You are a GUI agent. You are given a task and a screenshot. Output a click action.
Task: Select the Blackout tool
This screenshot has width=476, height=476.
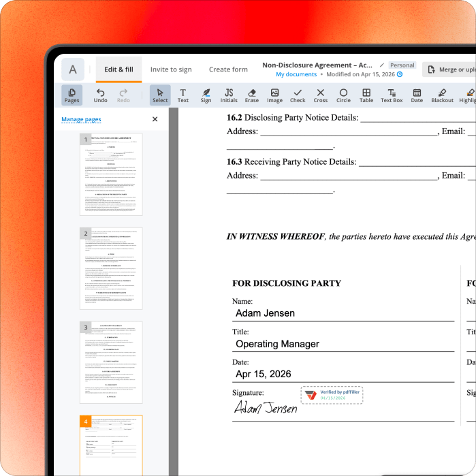tap(443, 95)
